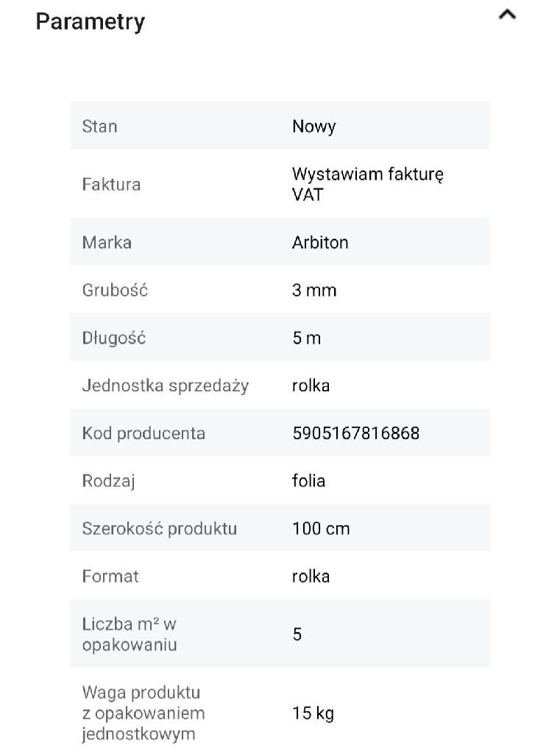Select the folia type value
The height and width of the screenshot is (754, 560).
308,481
